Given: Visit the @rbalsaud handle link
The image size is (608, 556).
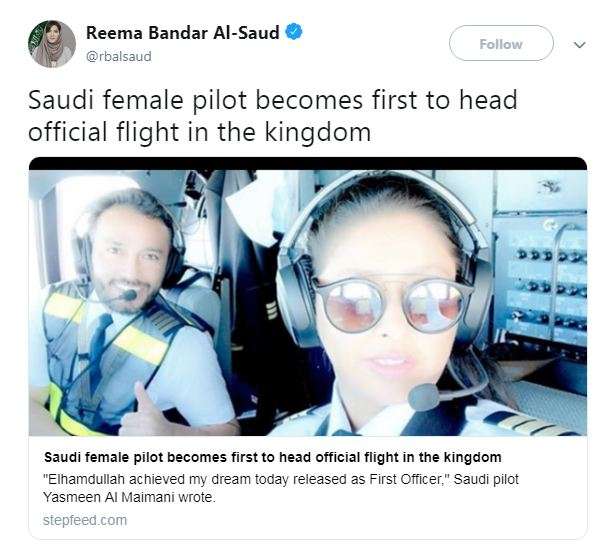Looking at the screenshot, I should (119, 57).
